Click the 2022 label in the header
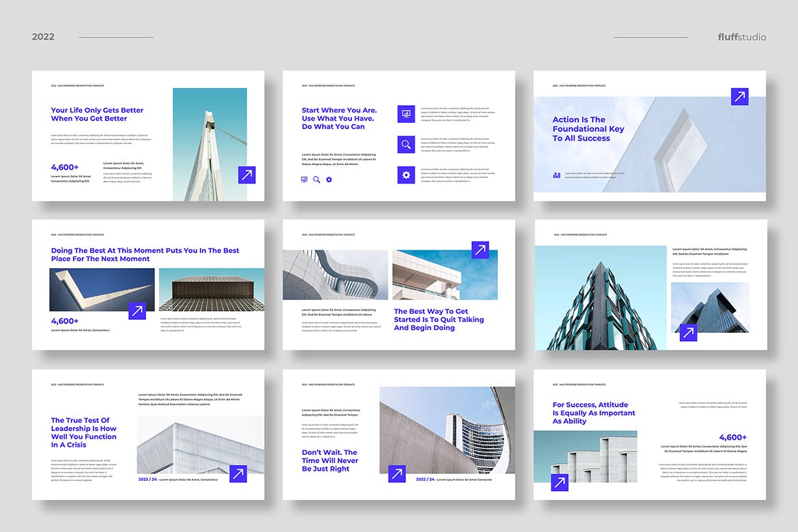The height and width of the screenshot is (532, 798). click(x=43, y=37)
